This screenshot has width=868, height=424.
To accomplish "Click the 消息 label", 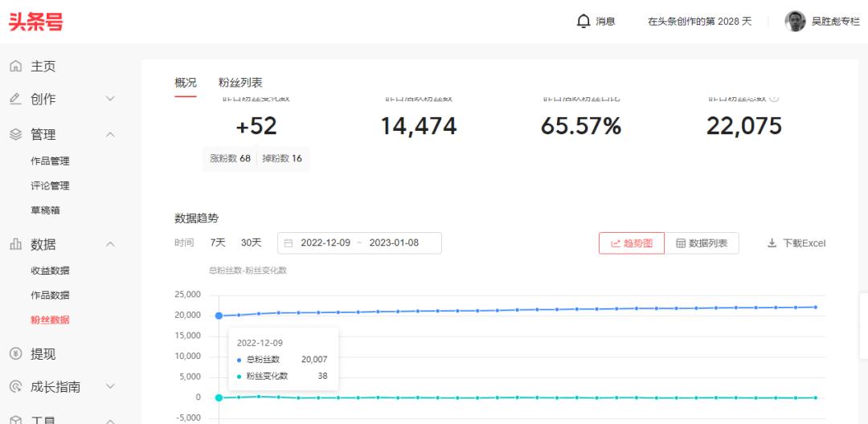I will (x=606, y=22).
